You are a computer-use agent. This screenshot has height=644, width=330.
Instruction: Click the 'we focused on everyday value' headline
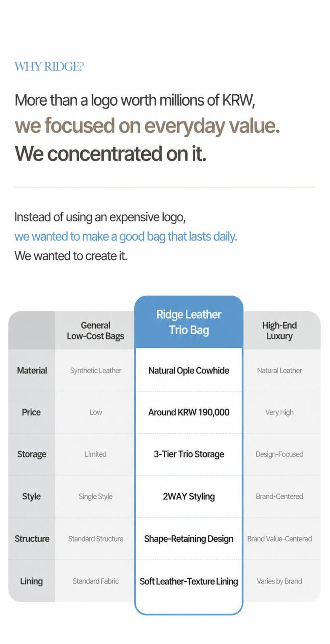[x=147, y=126]
